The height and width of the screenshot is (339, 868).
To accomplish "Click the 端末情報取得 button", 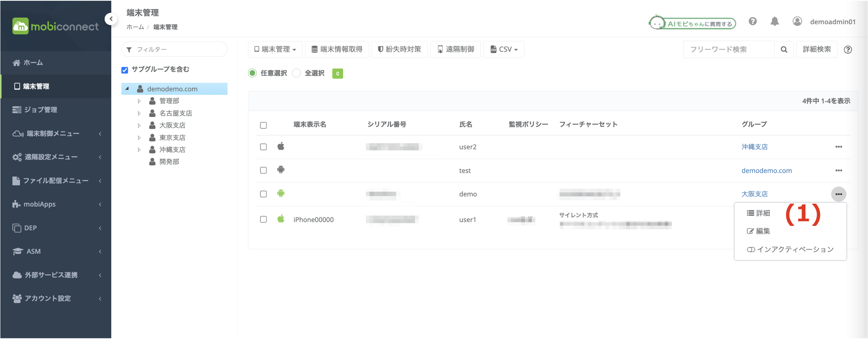I will tap(337, 49).
